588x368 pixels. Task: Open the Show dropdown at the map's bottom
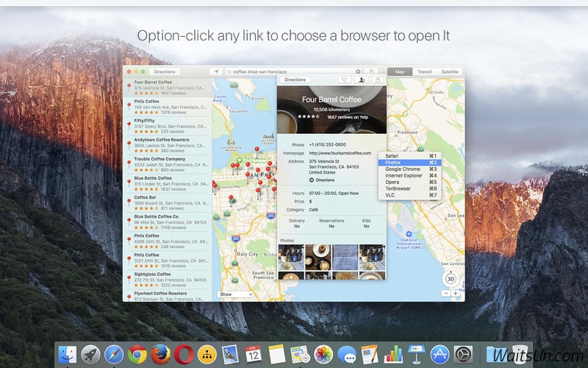[235, 294]
